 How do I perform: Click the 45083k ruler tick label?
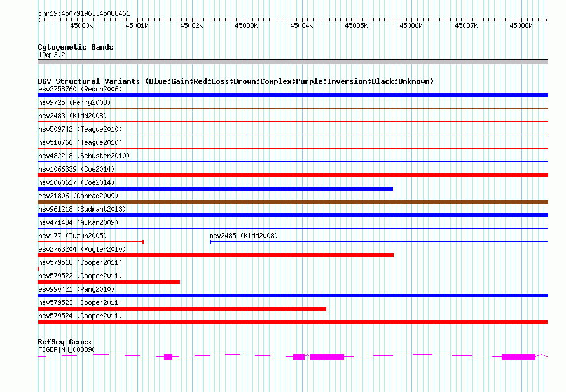(247, 25)
